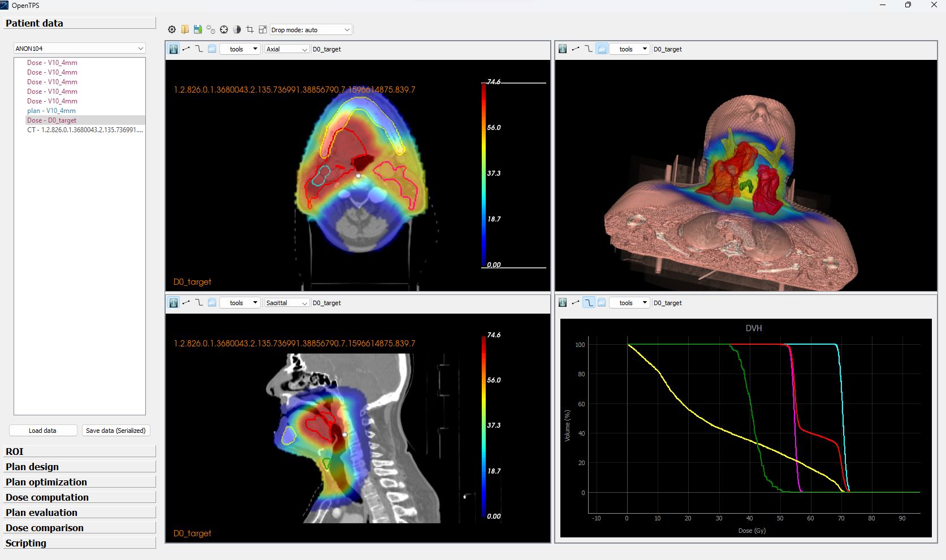Click the step profile icon in the Sagittal viewer

(198, 303)
